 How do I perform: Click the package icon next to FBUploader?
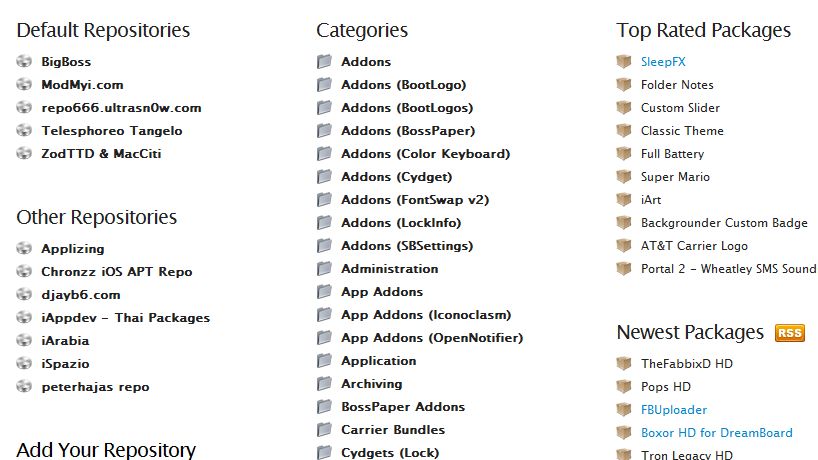(625, 410)
